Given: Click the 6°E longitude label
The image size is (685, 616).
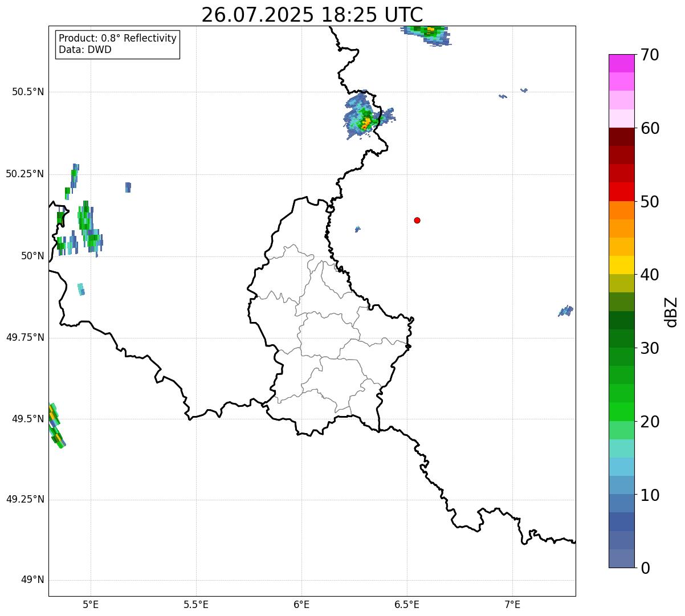Looking at the screenshot, I should pos(301,605).
